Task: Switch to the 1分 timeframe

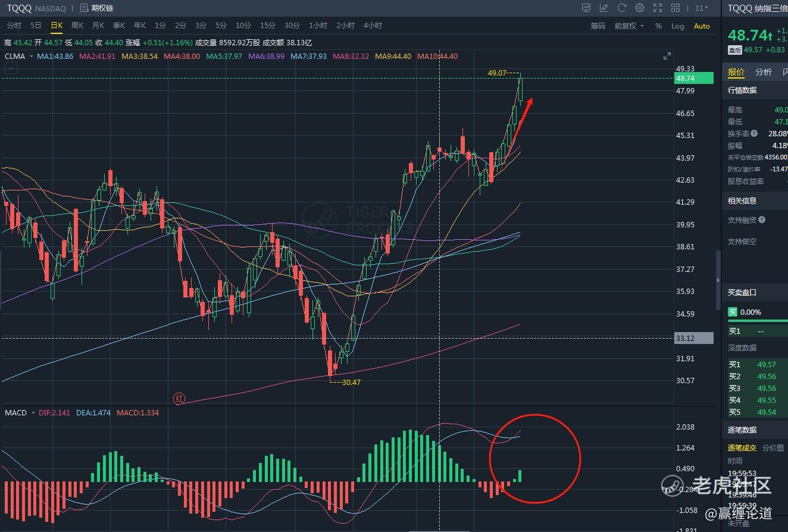Action: pyautogui.click(x=160, y=26)
